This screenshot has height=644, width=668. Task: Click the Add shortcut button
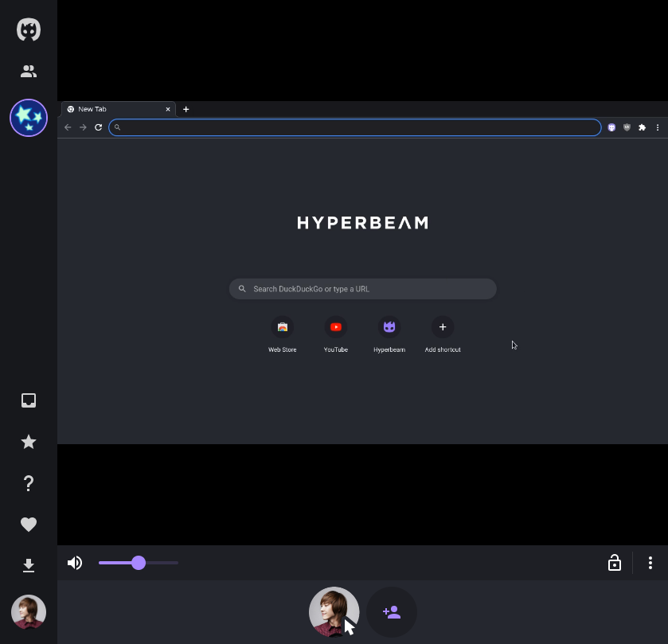443,334
